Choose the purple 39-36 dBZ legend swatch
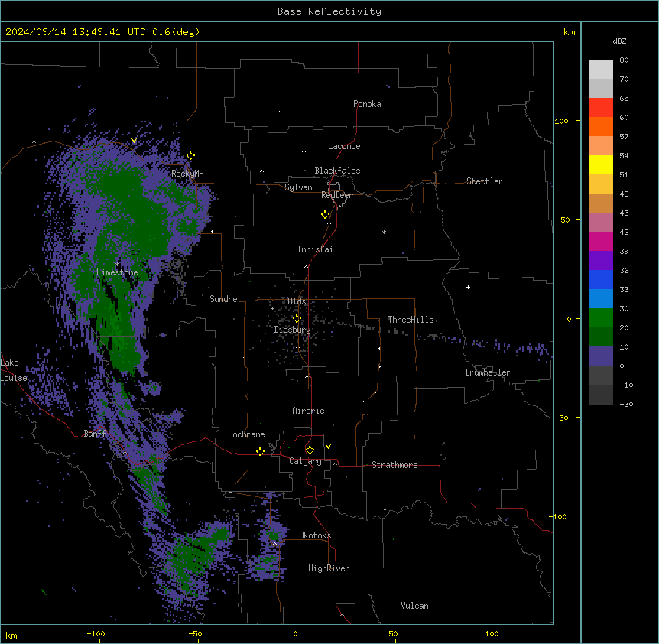 (x=601, y=261)
